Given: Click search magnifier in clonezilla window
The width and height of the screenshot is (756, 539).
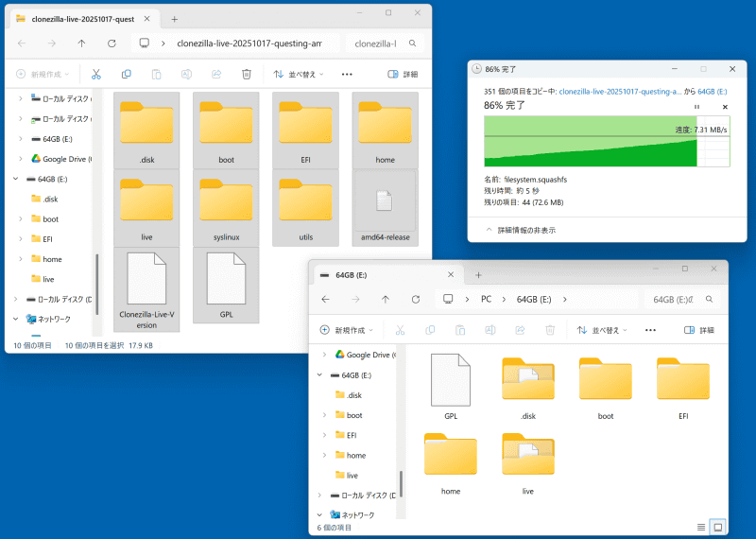Looking at the screenshot, I should click(413, 43).
